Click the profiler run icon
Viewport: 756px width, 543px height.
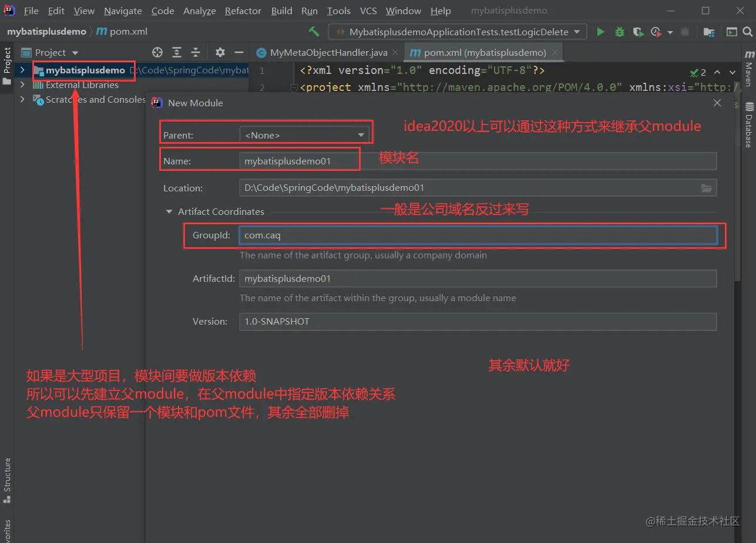(656, 32)
